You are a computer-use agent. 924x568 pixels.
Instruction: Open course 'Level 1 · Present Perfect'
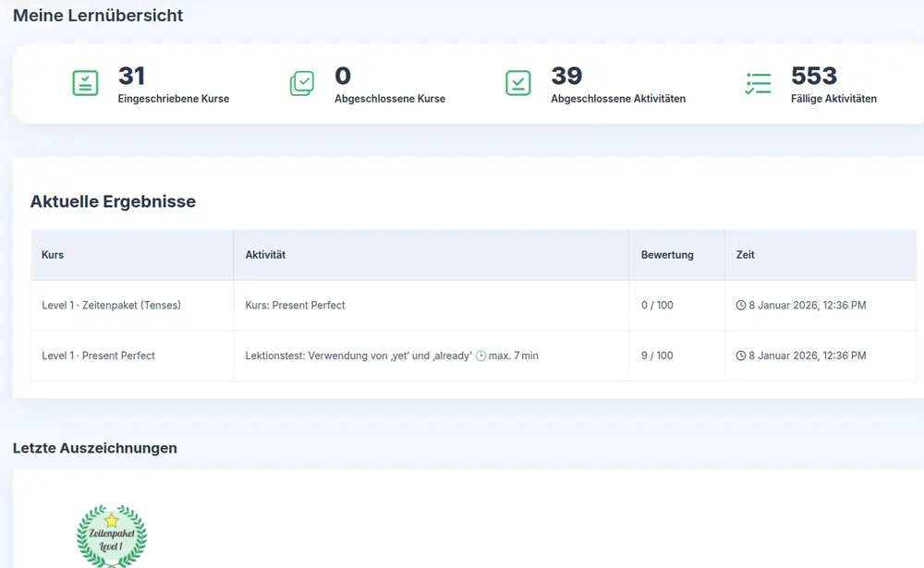(98, 356)
